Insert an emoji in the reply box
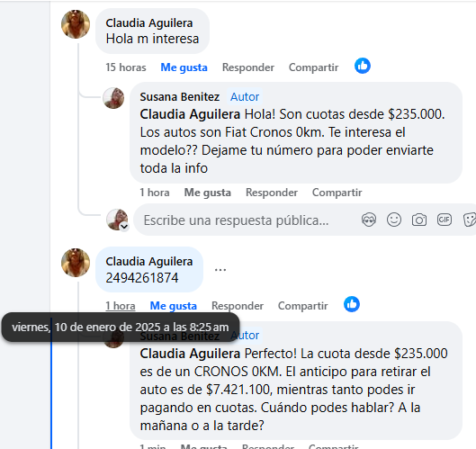This screenshot has width=476, height=449. [x=394, y=220]
